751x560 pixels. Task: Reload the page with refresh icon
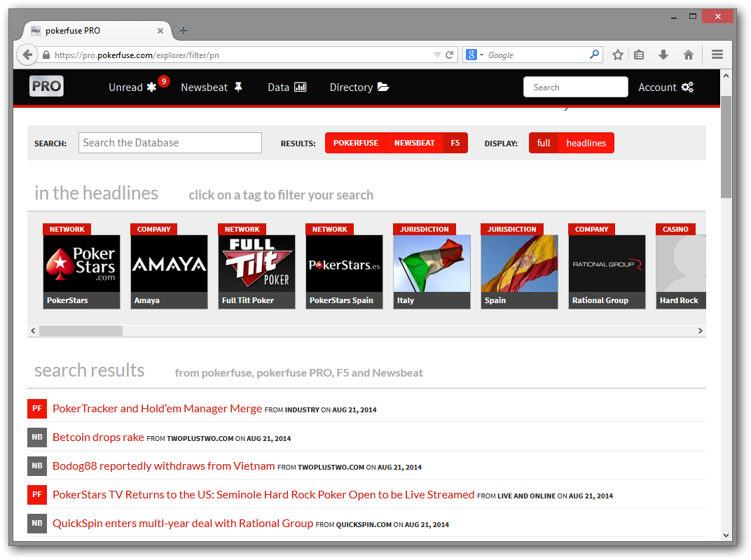pyautogui.click(x=449, y=55)
